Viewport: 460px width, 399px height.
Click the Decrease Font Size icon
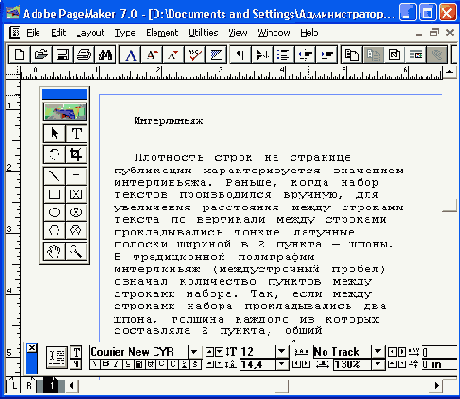click(174, 54)
